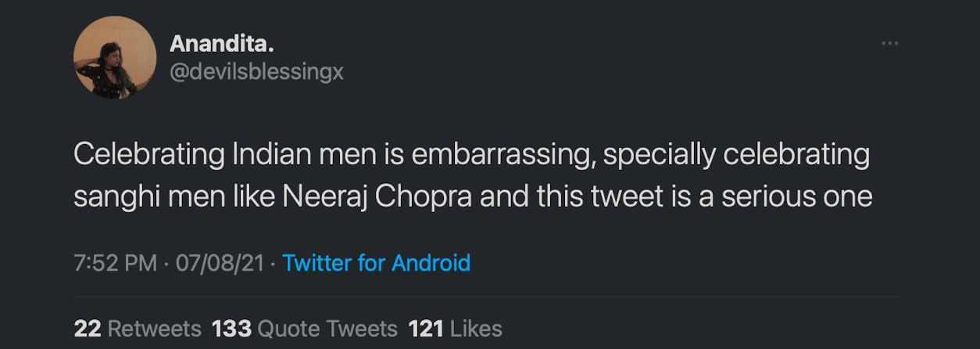Click the second line of tweet text

coord(472,196)
